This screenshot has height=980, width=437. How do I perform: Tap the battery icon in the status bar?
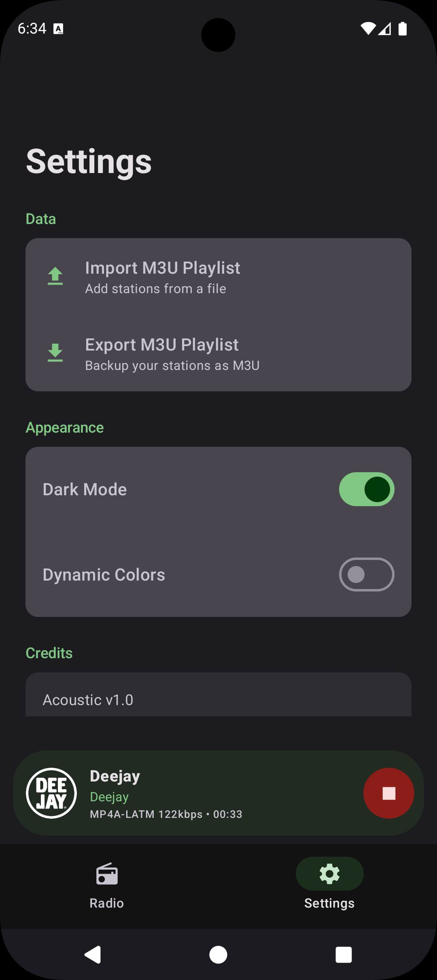(403, 29)
